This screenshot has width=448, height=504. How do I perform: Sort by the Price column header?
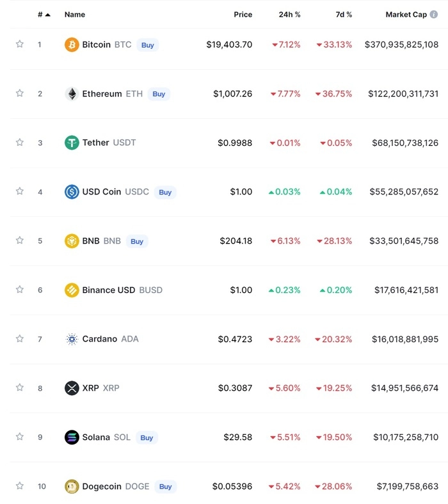[x=243, y=15]
